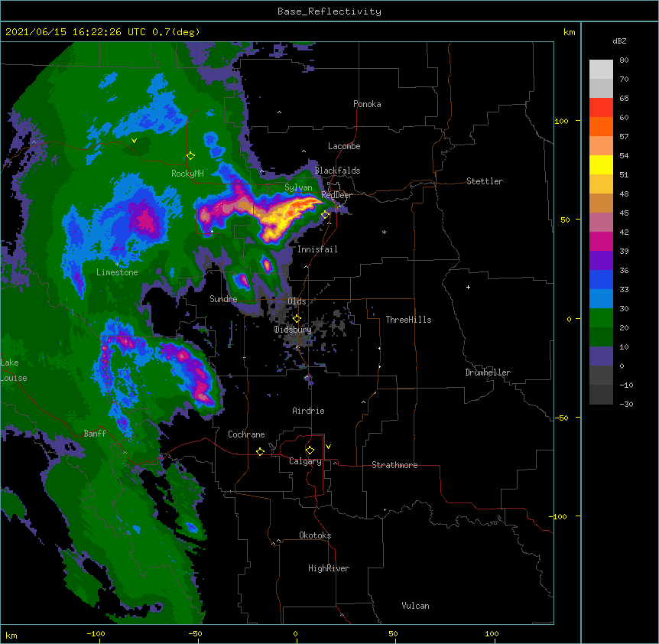659x644 pixels.
Task: Select the magenta 39-42 dBZ legend swatch
Action: (x=601, y=241)
